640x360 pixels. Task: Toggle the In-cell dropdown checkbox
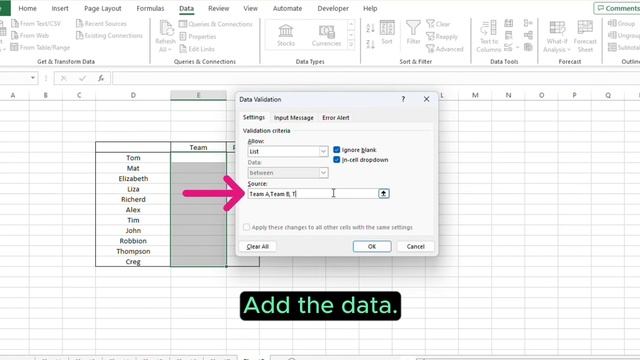336,160
